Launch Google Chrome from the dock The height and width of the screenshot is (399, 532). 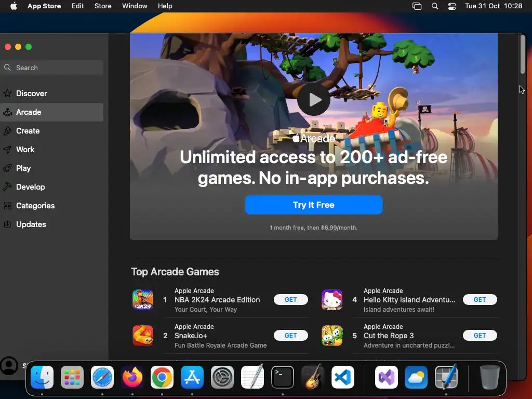pyautogui.click(x=162, y=377)
